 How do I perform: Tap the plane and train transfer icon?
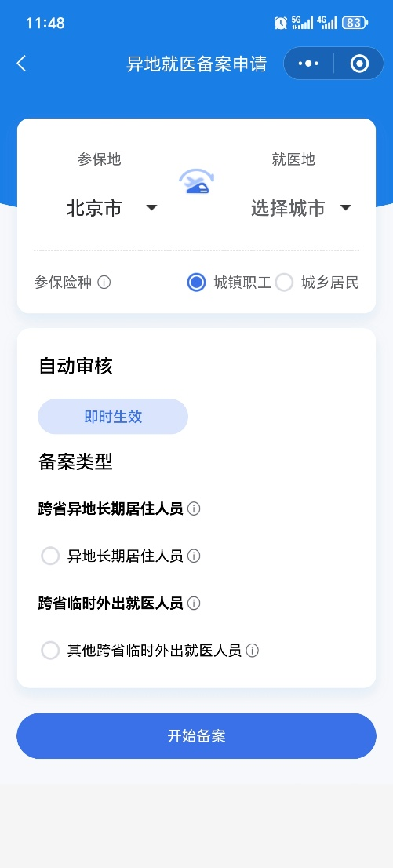196,181
